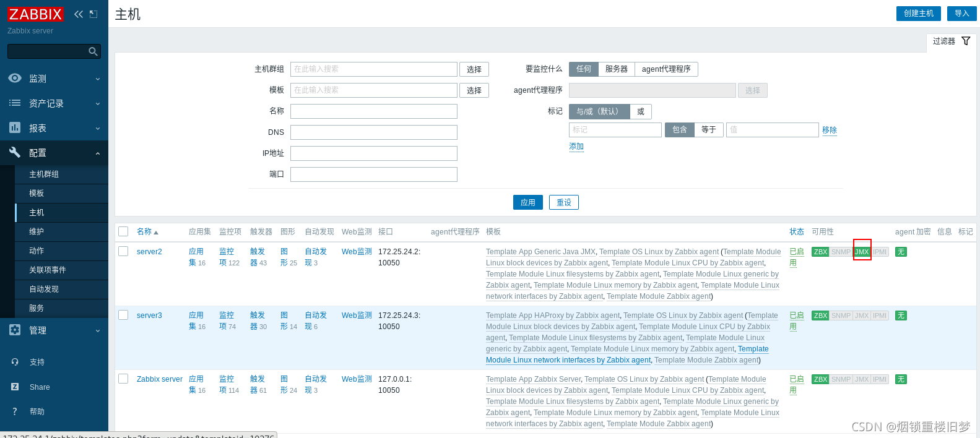
Task: Click 选择 next to 模板
Action: tap(474, 90)
